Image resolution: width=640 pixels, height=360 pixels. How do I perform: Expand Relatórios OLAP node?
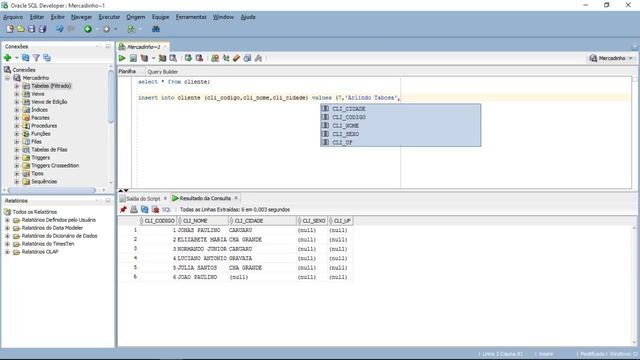tap(7, 252)
